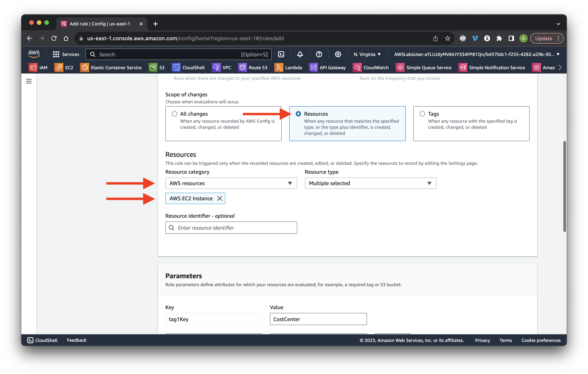The image size is (588, 374).
Task: Open the Vimeo browser extension icon
Action: coord(475,38)
